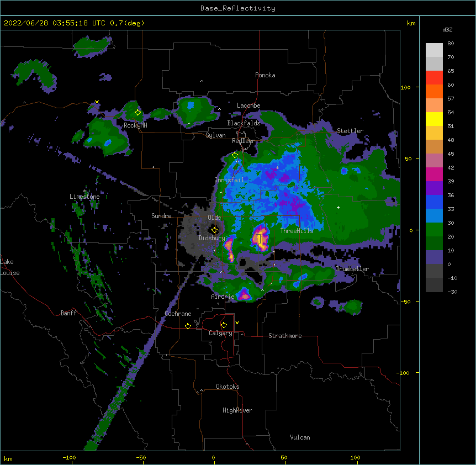The width and height of the screenshot is (476, 465).
Task: Click the yellow V marker east of Calgary
Action: (x=237, y=323)
